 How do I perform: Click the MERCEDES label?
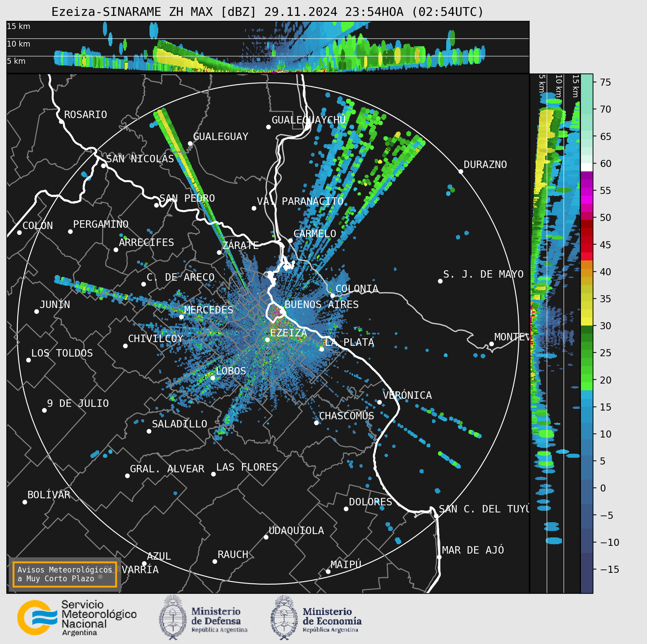209,310
